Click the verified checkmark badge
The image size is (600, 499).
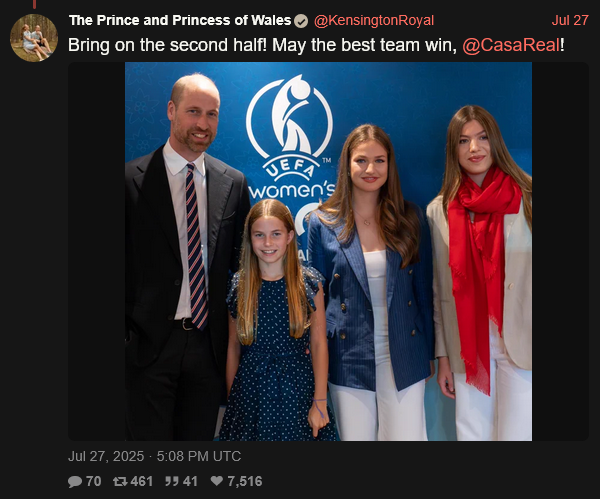point(301,21)
